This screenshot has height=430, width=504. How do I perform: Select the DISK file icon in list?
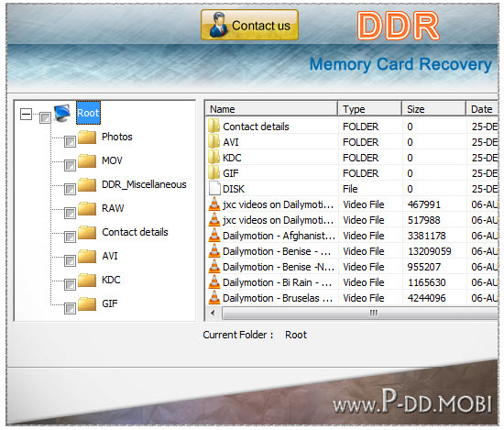[x=214, y=189]
